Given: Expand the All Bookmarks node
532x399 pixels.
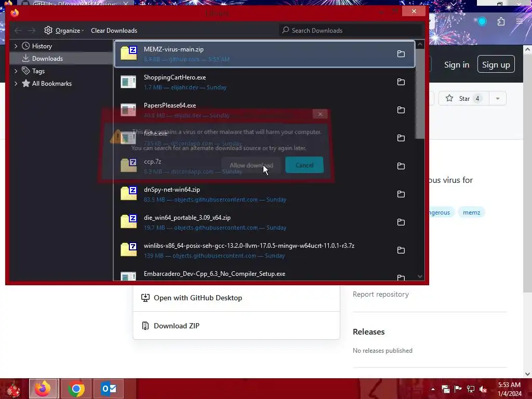Looking at the screenshot, I should coord(16,84).
